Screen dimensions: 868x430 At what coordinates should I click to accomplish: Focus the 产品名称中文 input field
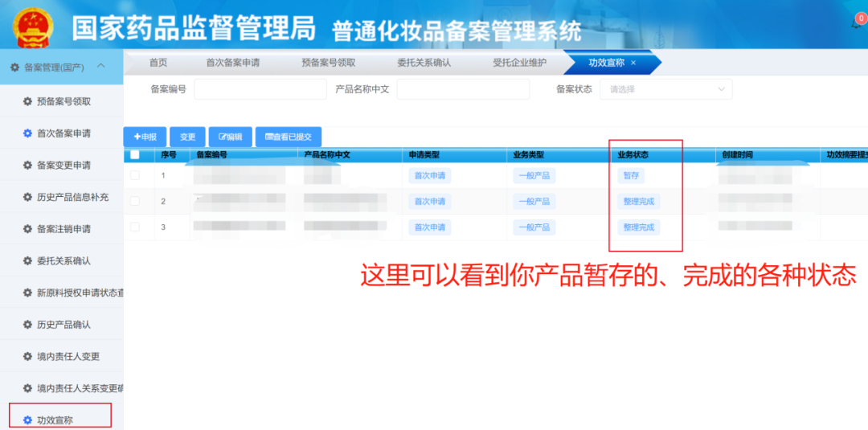463,89
